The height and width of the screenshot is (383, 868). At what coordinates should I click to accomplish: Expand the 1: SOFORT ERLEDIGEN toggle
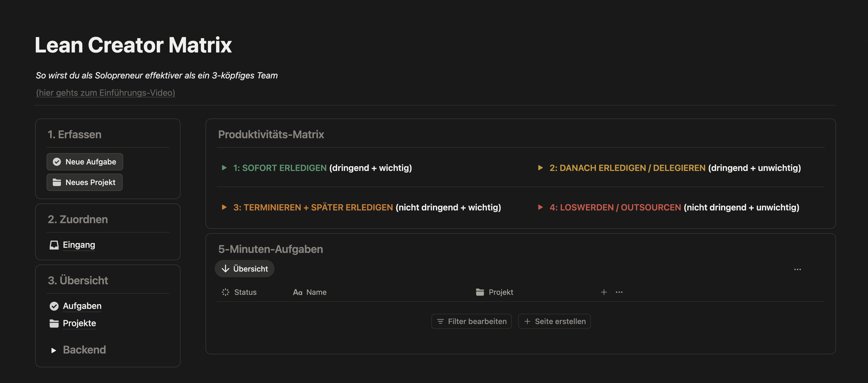[x=224, y=168]
